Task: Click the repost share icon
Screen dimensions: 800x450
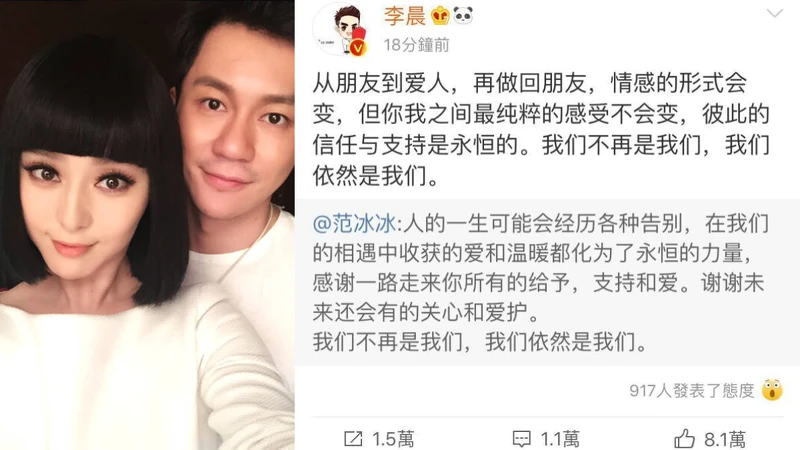Action: coord(353,438)
